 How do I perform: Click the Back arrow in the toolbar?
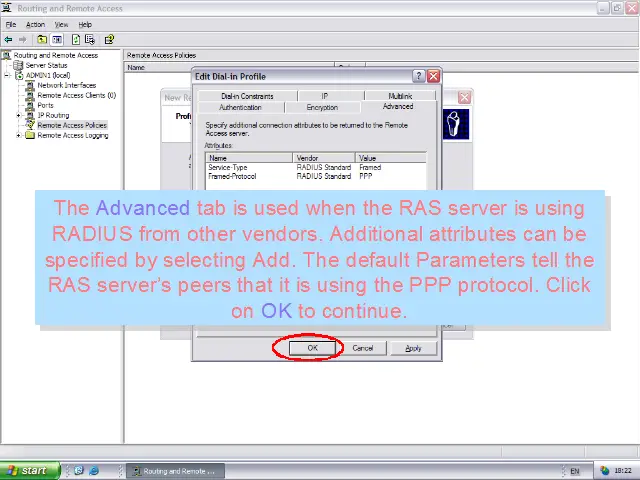point(8,40)
